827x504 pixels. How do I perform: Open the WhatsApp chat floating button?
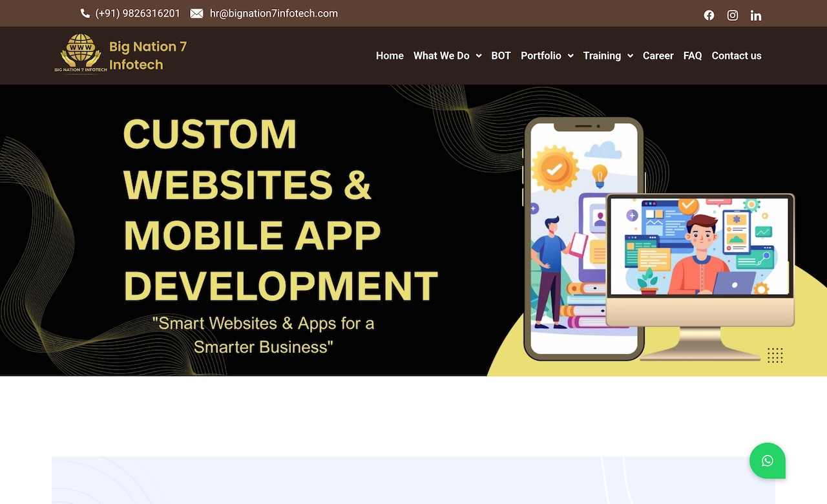[x=768, y=461]
